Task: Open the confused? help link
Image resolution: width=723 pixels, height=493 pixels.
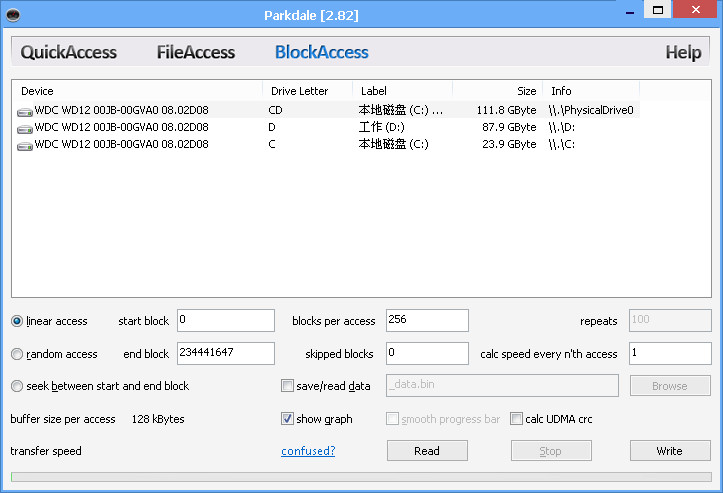Action: (308, 451)
